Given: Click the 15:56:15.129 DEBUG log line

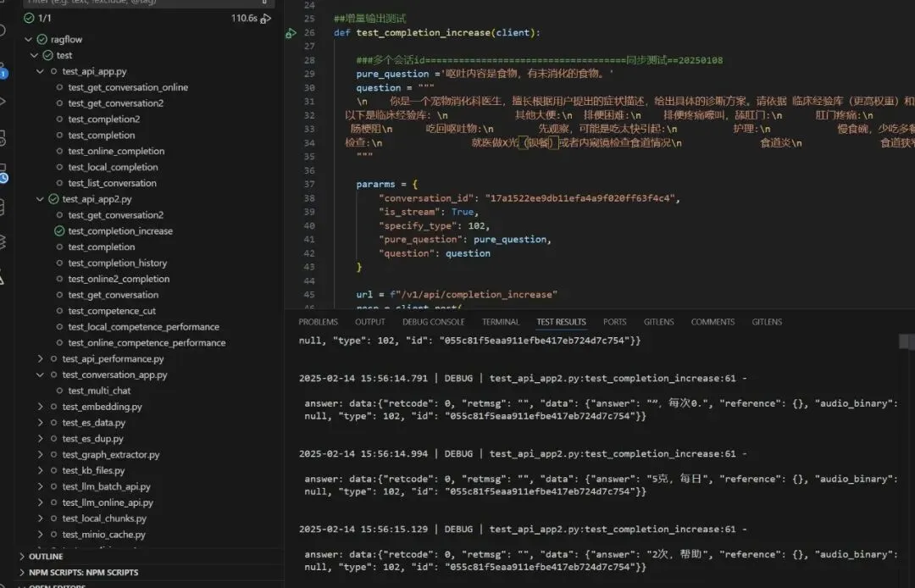Looking at the screenshot, I should point(523,530).
